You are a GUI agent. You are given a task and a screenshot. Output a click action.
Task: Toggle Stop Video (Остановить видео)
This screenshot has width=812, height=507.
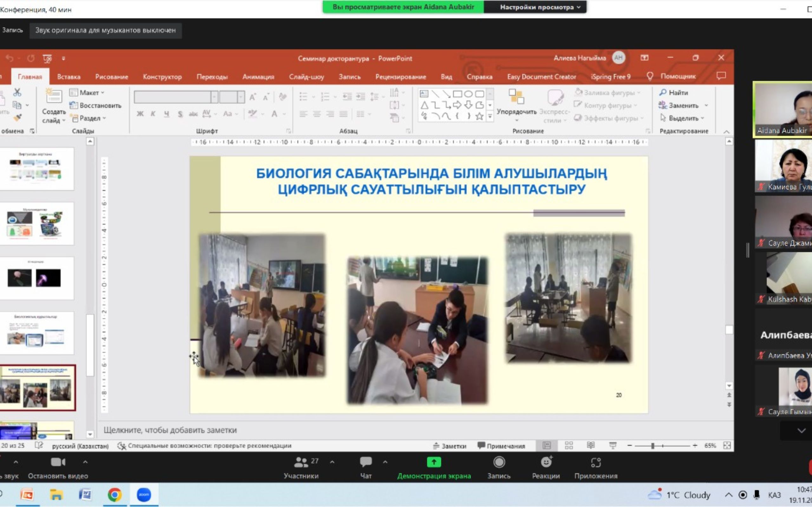point(58,462)
